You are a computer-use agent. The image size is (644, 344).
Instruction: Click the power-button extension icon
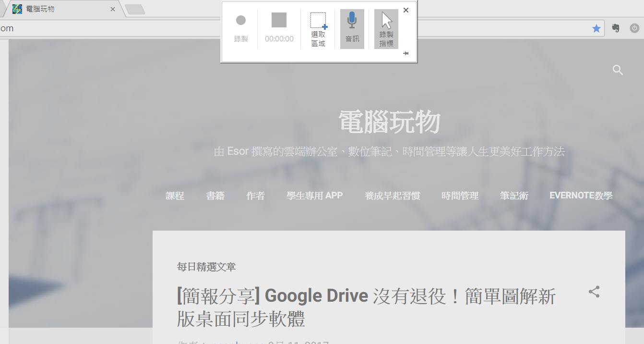click(x=634, y=28)
